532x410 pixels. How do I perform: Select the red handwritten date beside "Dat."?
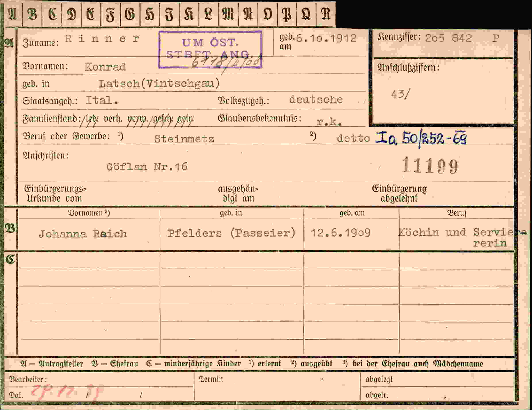click(x=68, y=393)
